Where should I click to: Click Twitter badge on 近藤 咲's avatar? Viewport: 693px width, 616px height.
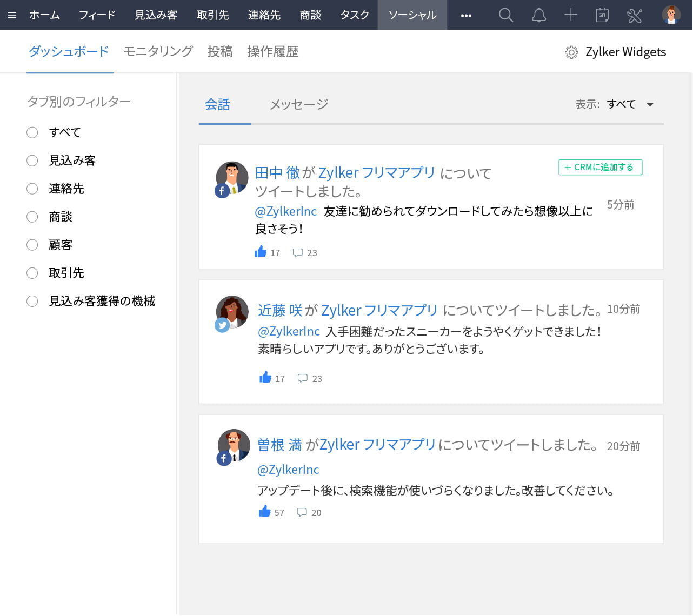[222, 325]
